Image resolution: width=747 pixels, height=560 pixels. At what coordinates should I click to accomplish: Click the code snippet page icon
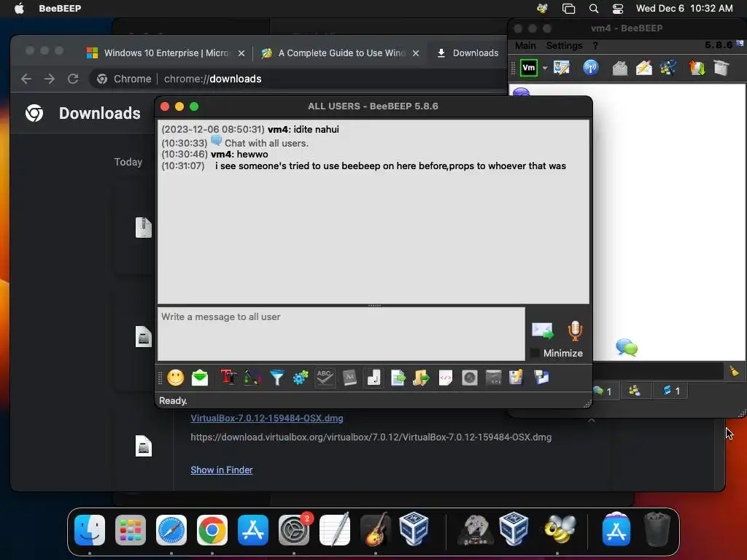click(446, 378)
